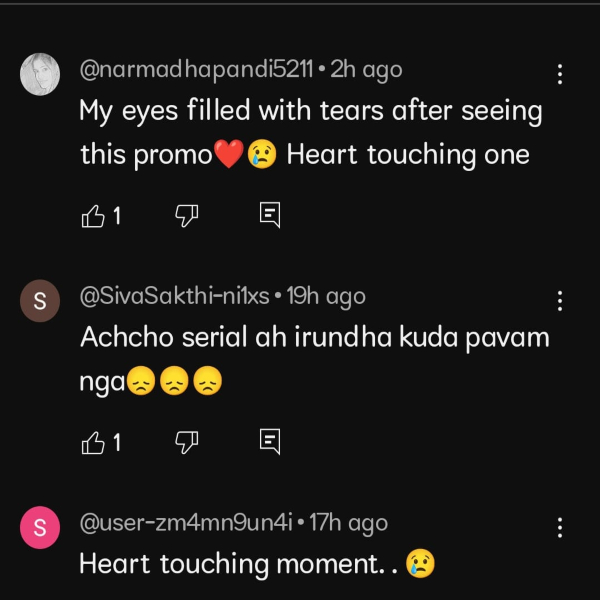Like SivaSakthi-ni1xs's comment
600x600 pixels.
click(x=92, y=442)
